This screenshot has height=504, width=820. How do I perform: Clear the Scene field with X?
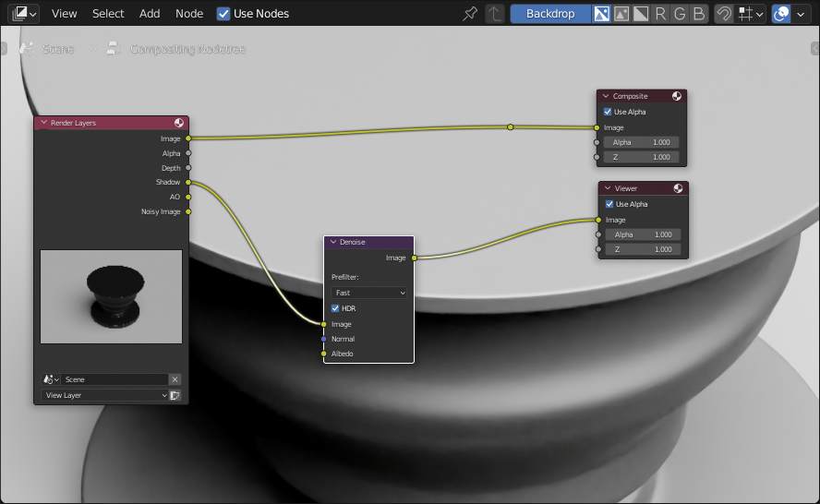(x=175, y=379)
